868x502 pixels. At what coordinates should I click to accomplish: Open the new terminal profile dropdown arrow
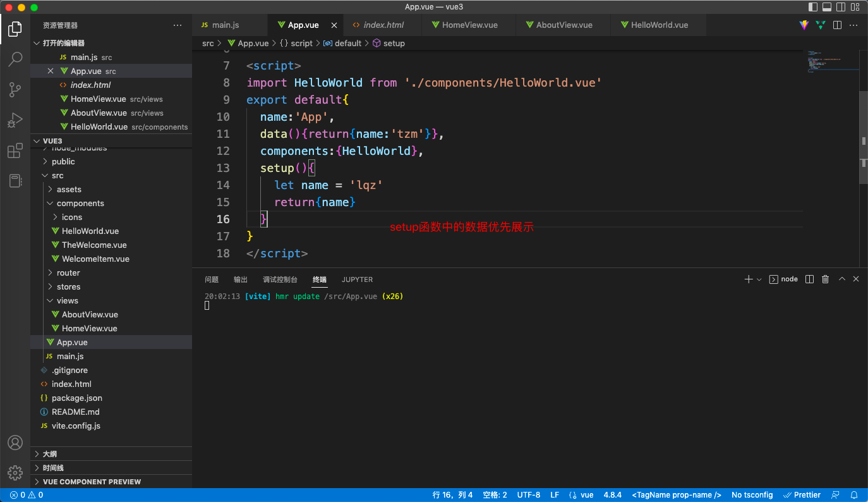pos(759,279)
